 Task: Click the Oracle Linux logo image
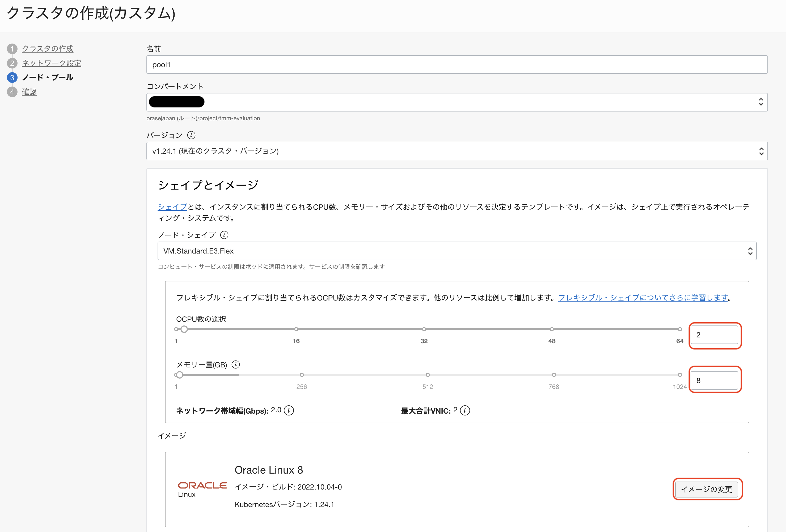pyautogui.click(x=202, y=489)
